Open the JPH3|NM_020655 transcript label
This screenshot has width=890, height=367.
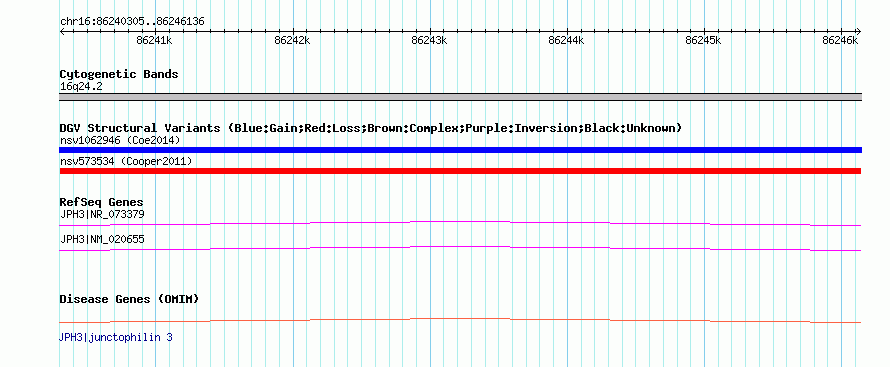pos(102,239)
